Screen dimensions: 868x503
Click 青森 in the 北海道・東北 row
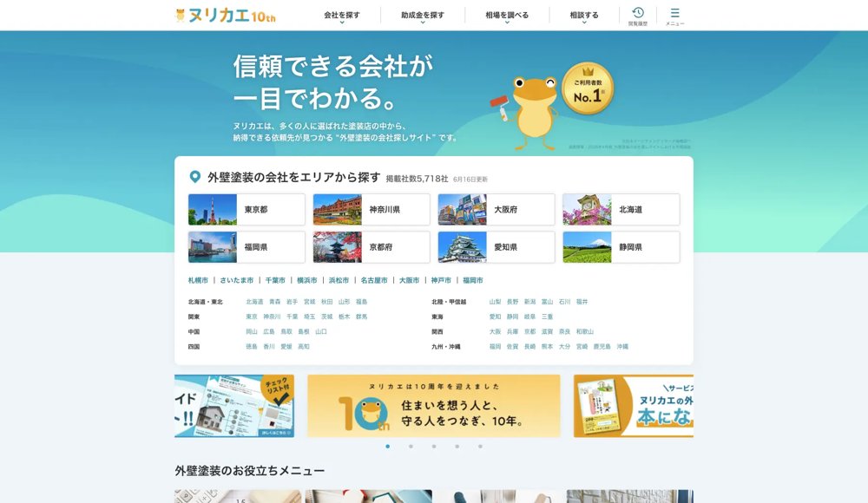274,302
